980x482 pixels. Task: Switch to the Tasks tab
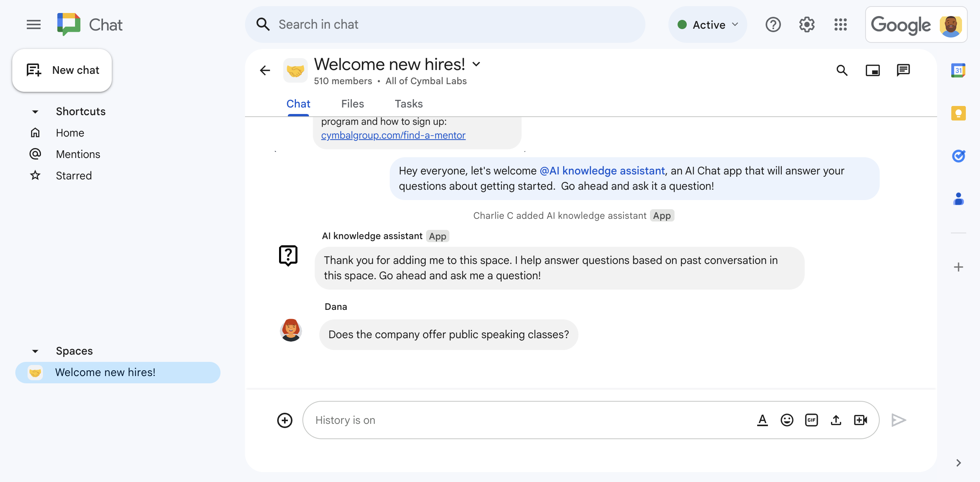(x=409, y=104)
